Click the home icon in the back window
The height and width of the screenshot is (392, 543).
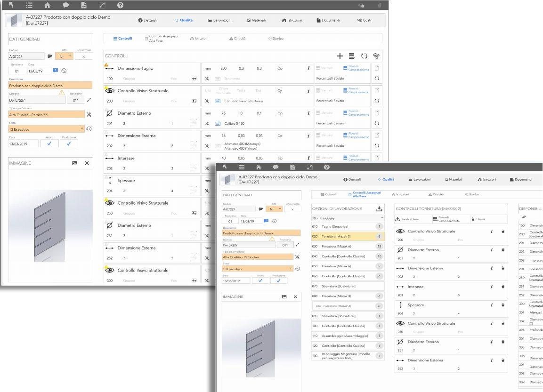(48, 5)
